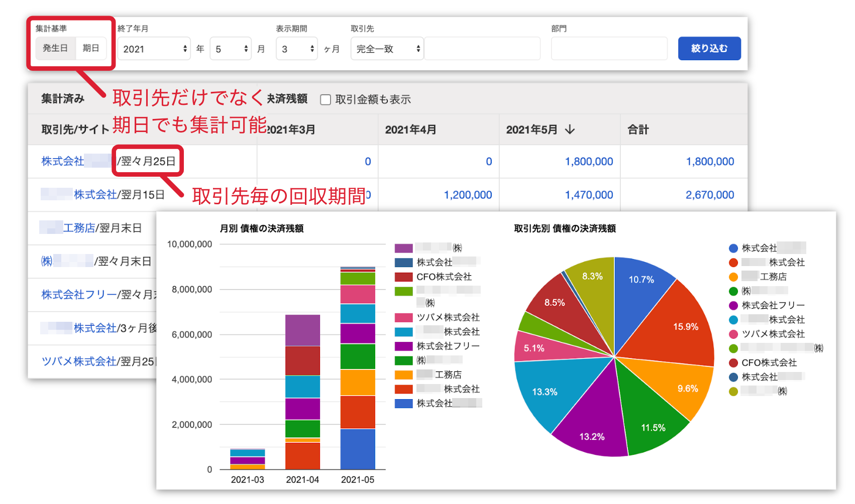Click the 1,800,000 total in the 合計 column
855x504 pixels.
710,162
